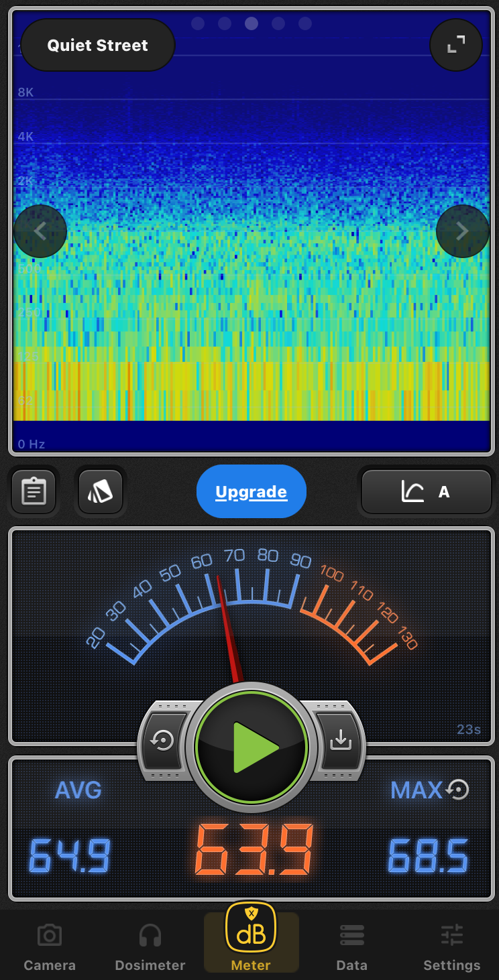The image size is (499, 980).
Task: Open the clipboard notes icon
Action: (34, 492)
